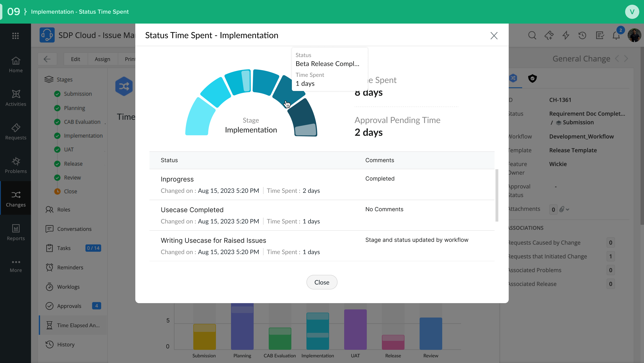Viewport: 644px width, 363px height.
Task: Open the recent history clock icon
Action: pos(582,35)
